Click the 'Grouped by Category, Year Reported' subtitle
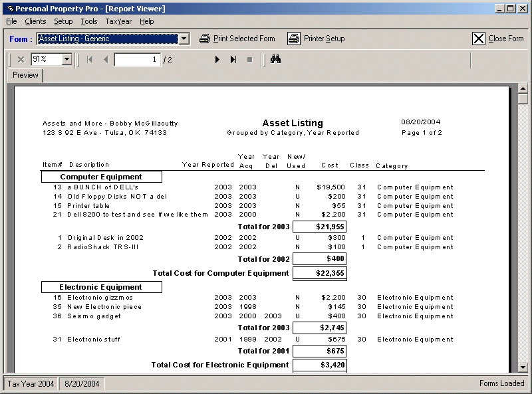532x394 pixels. (x=293, y=133)
